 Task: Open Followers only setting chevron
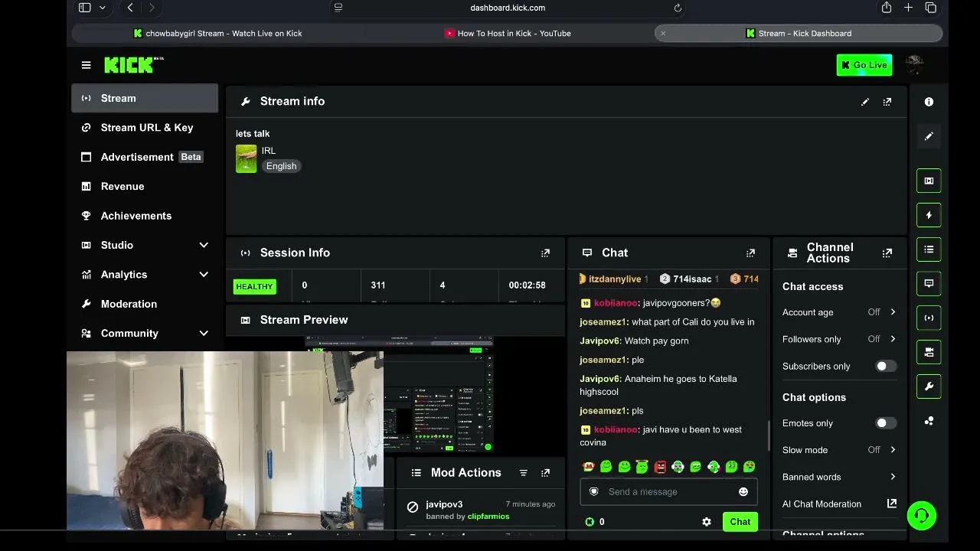[x=893, y=339]
